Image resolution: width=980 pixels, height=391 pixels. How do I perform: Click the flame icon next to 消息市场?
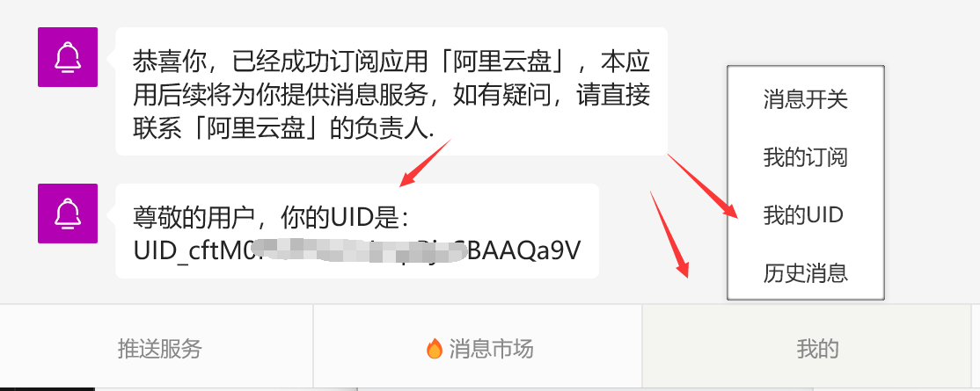click(434, 348)
